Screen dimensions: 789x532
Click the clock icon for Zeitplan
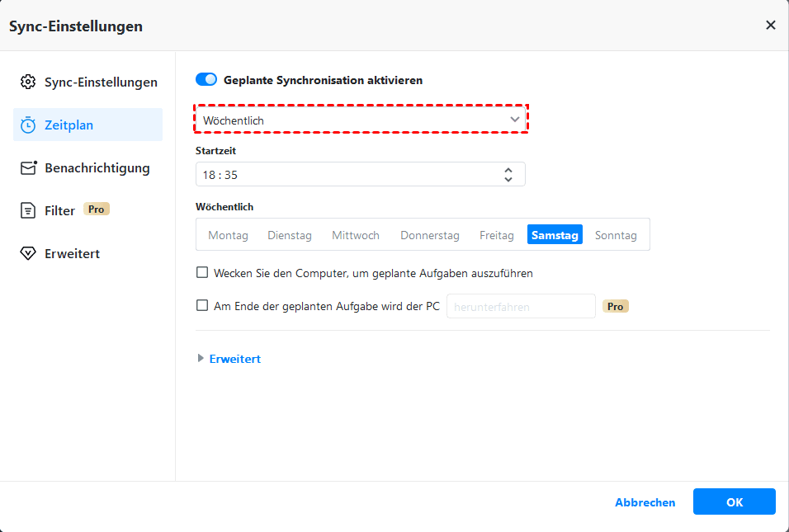pyautogui.click(x=29, y=125)
